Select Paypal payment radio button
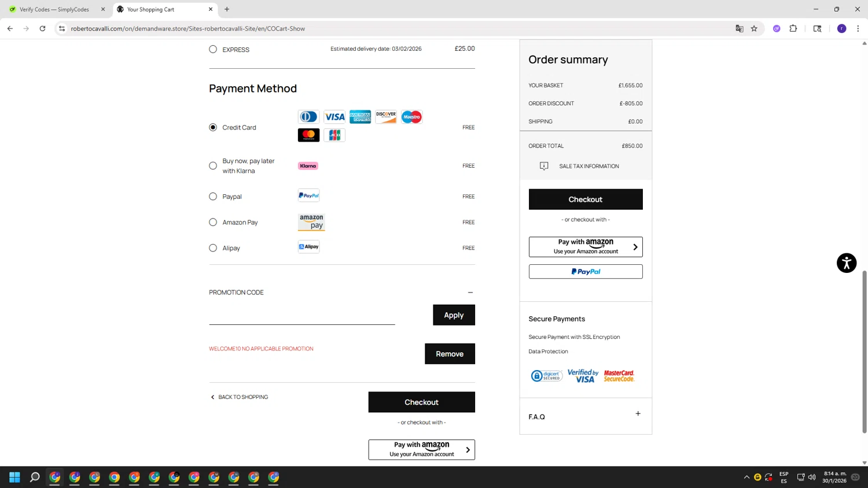 pos(213,197)
